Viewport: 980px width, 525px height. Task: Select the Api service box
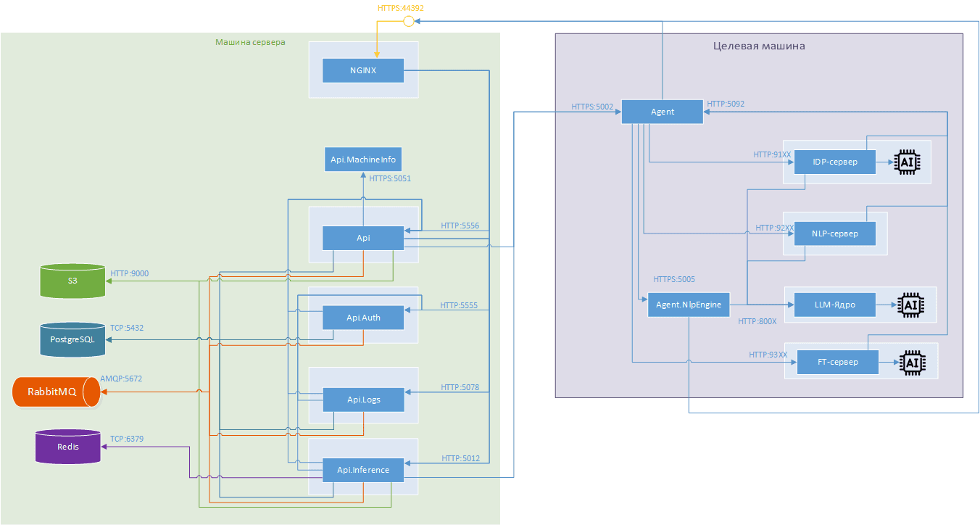[x=363, y=238]
